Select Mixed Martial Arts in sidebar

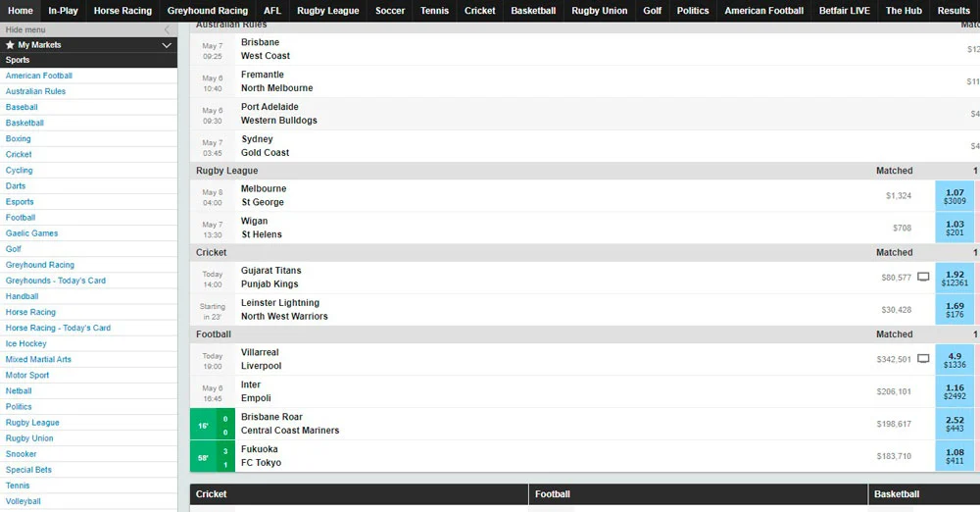tap(38, 359)
